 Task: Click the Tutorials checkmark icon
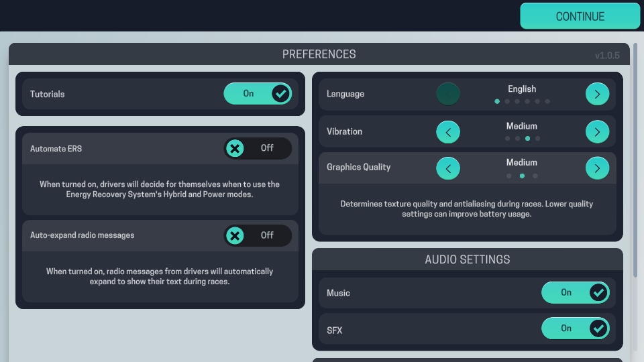tap(280, 94)
